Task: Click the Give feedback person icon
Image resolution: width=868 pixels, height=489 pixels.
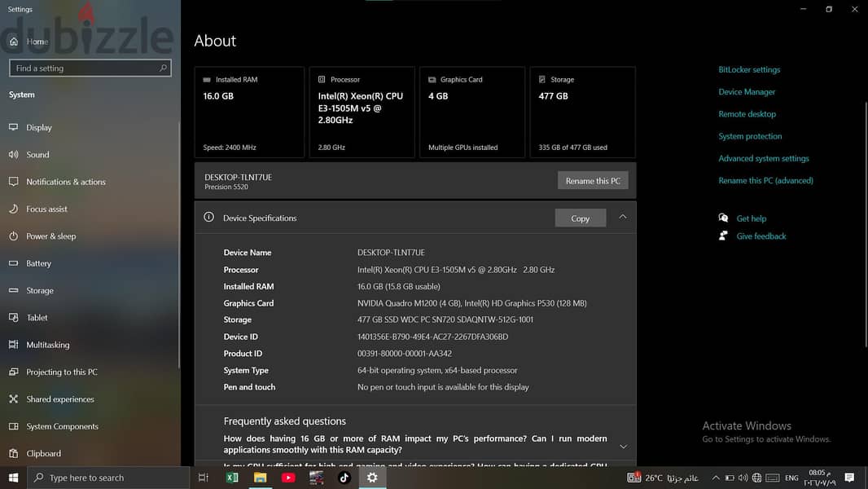Action: point(723,236)
